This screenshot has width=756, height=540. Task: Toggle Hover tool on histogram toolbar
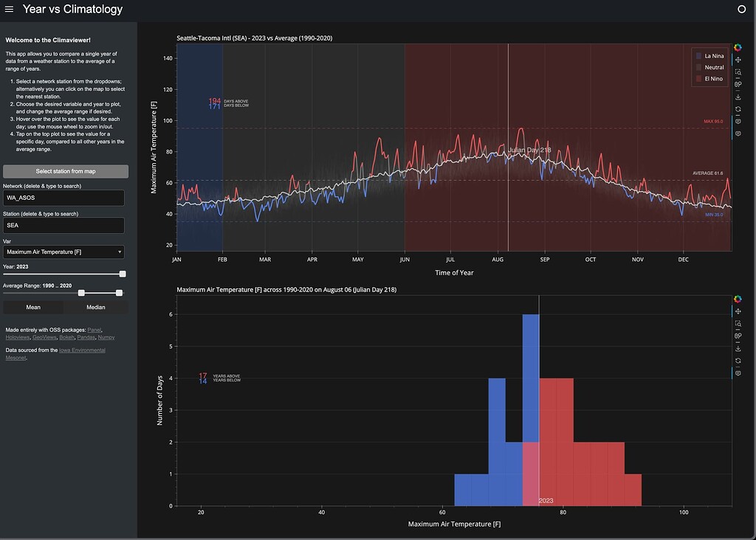tap(738, 373)
